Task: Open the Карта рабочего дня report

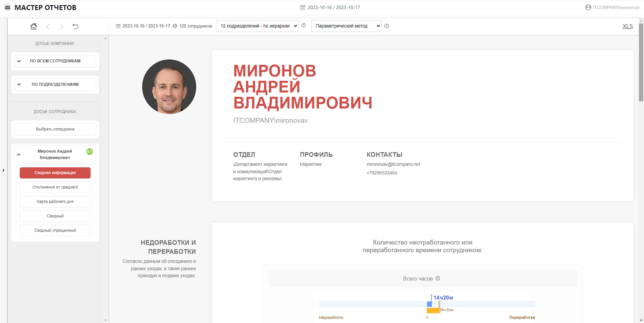Action: [55, 202]
